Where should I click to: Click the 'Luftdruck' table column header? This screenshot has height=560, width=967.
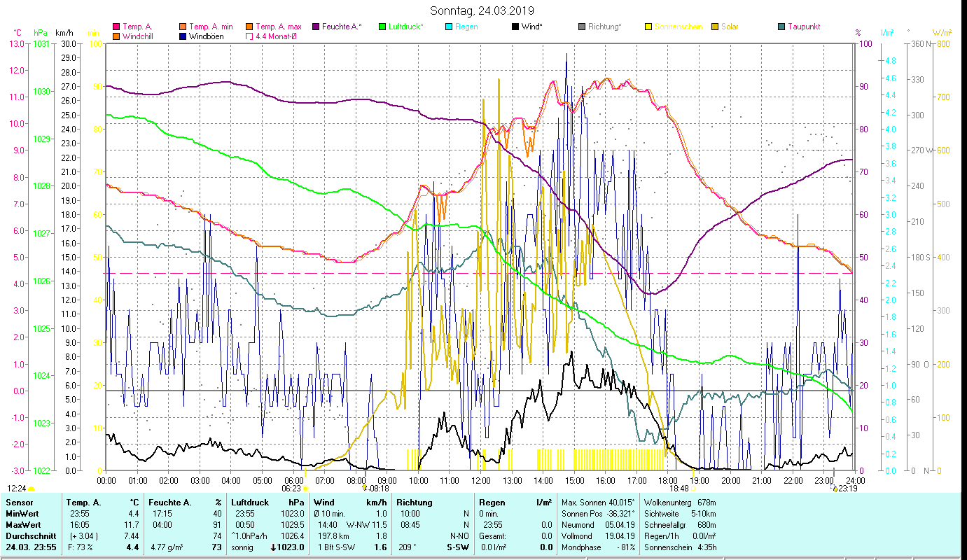point(250,503)
